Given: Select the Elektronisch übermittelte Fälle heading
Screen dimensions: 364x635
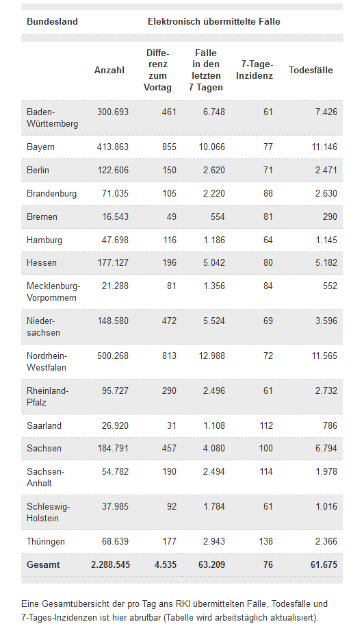Looking at the screenshot, I should point(214,21).
